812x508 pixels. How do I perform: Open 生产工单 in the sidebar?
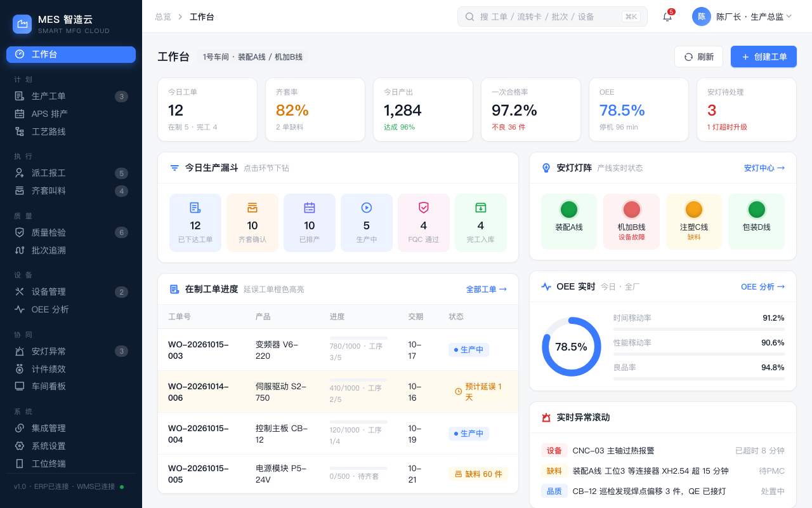(71, 97)
